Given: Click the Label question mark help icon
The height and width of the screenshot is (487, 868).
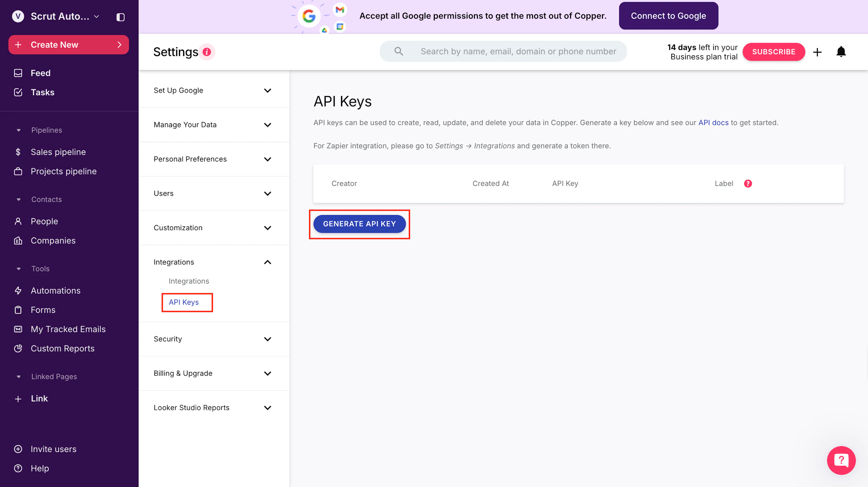Looking at the screenshot, I should point(748,184).
